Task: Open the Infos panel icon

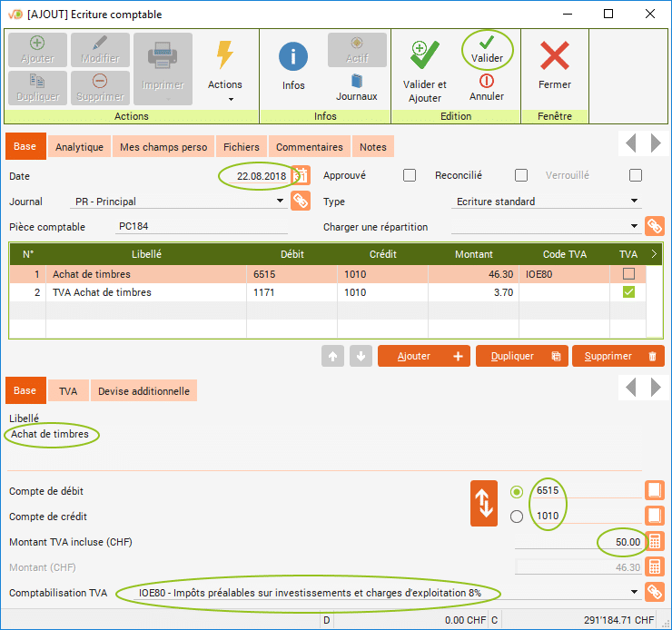Action: coord(293,57)
